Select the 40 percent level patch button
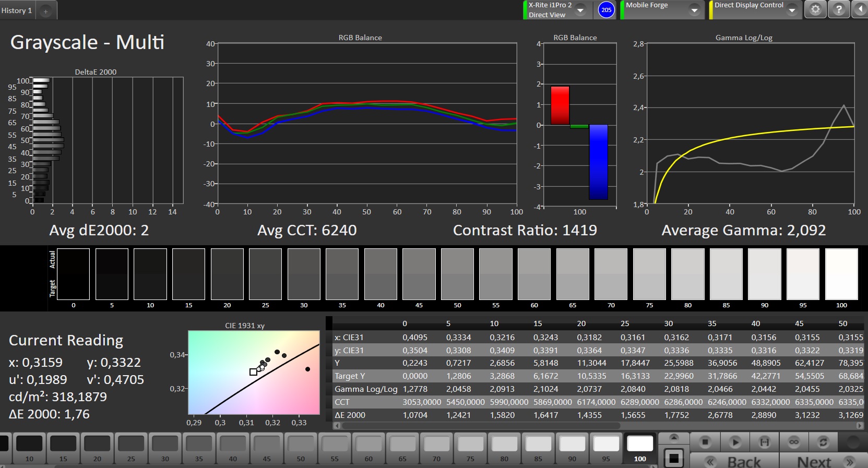 pos(233,449)
